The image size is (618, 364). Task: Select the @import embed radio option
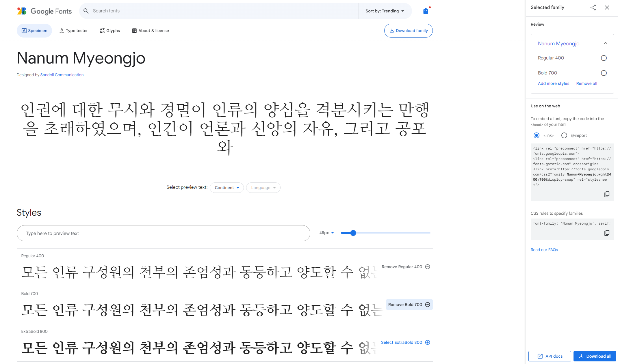tap(564, 135)
